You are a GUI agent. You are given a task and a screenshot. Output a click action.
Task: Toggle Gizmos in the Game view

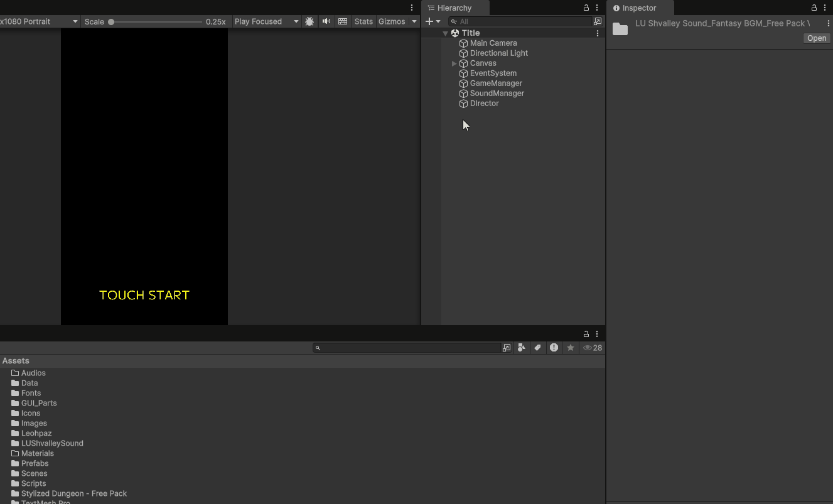coord(392,21)
